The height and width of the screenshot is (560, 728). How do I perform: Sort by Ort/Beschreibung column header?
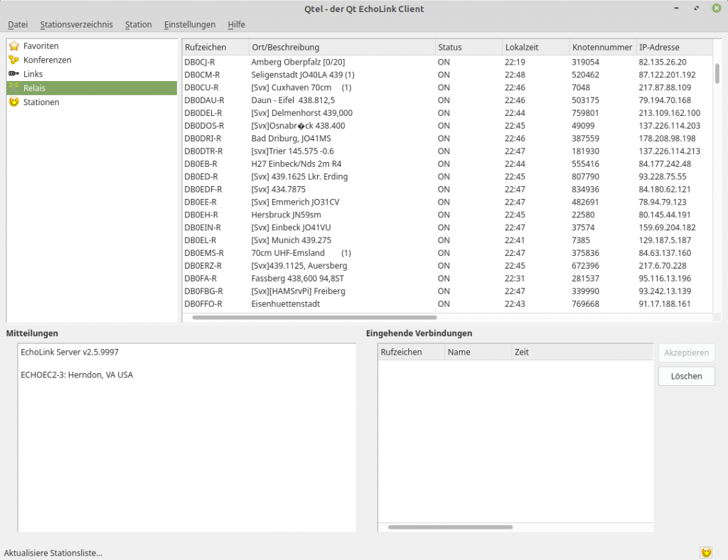tap(342, 48)
